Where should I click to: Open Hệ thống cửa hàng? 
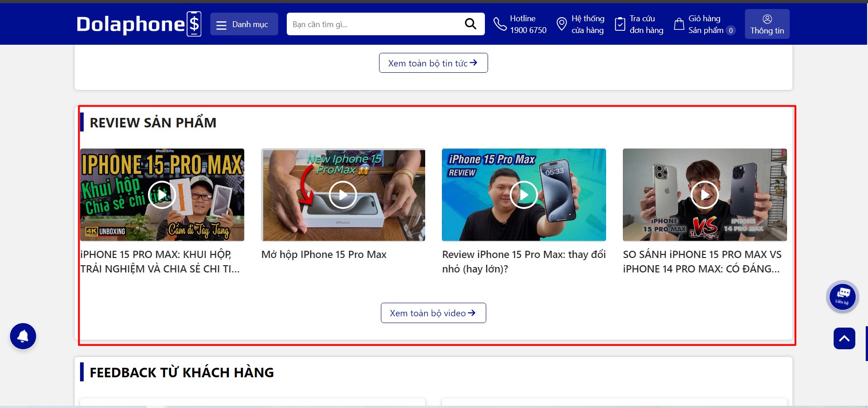[588, 24]
